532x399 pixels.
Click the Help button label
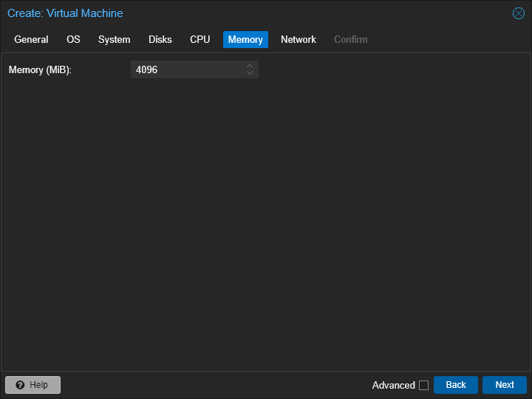38,385
